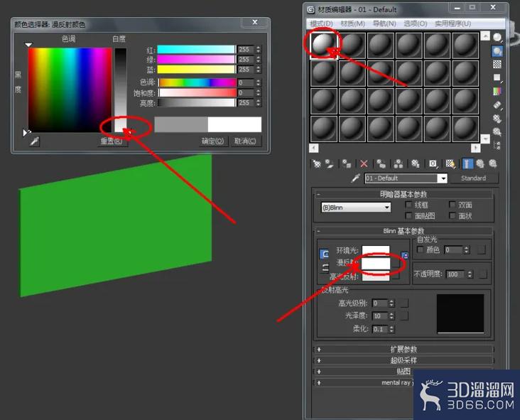520x420 pixels.
Task: Expand the mental ray rollout
Action: click(364, 382)
